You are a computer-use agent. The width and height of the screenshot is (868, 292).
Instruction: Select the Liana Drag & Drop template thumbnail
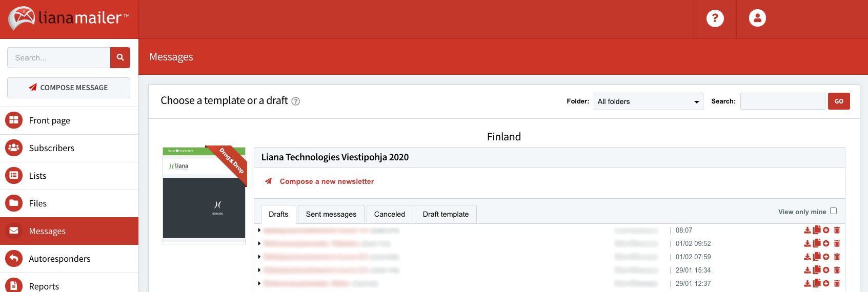(204, 195)
